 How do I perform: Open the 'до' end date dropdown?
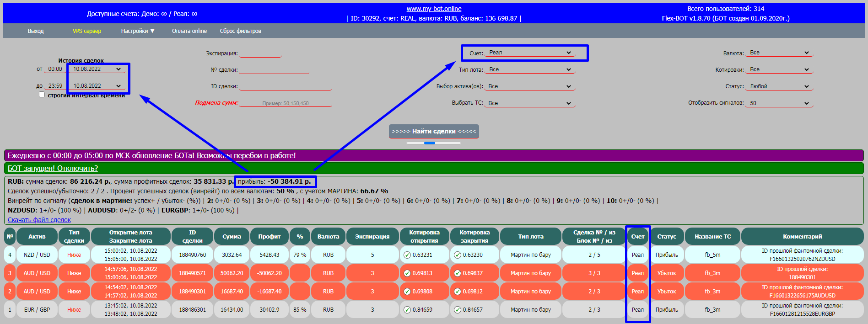[x=97, y=86]
